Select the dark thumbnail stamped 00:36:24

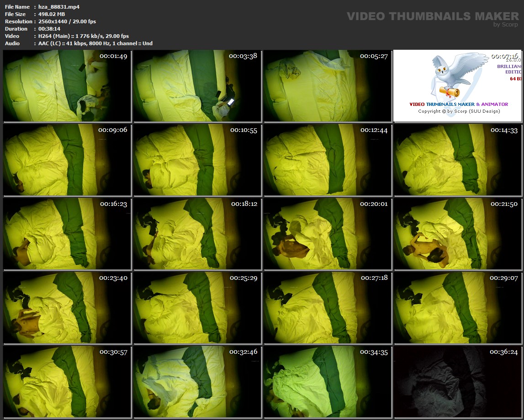coord(457,382)
